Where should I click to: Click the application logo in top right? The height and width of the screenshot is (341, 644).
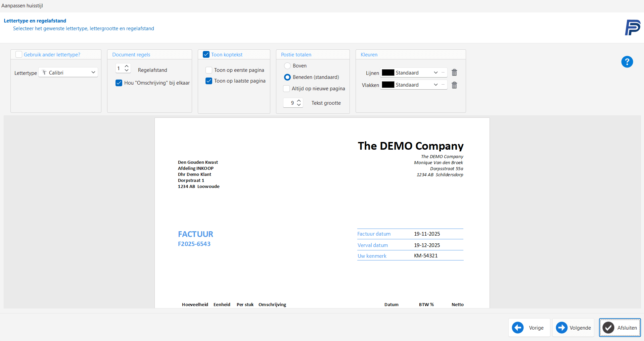633,28
